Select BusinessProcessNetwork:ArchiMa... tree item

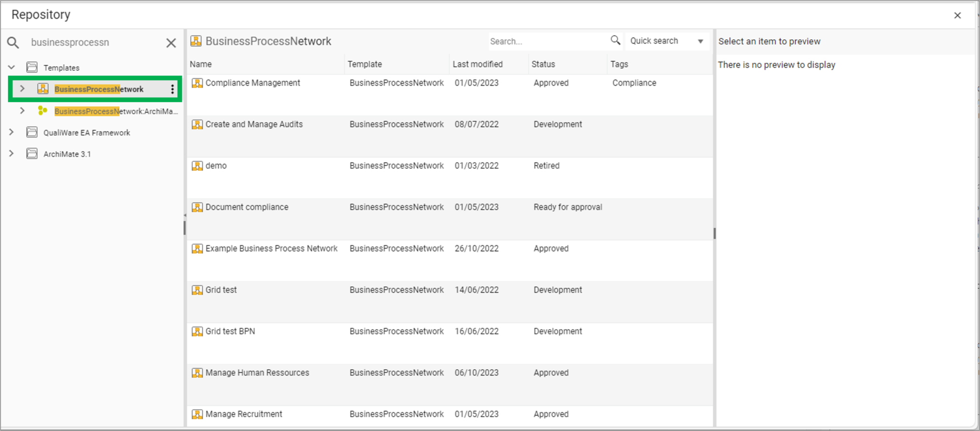[116, 111]
